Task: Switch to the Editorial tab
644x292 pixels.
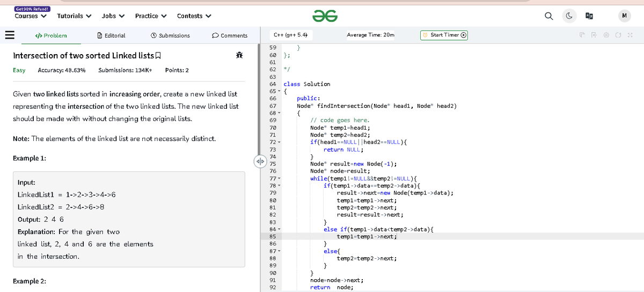Action: click(112, 36)
